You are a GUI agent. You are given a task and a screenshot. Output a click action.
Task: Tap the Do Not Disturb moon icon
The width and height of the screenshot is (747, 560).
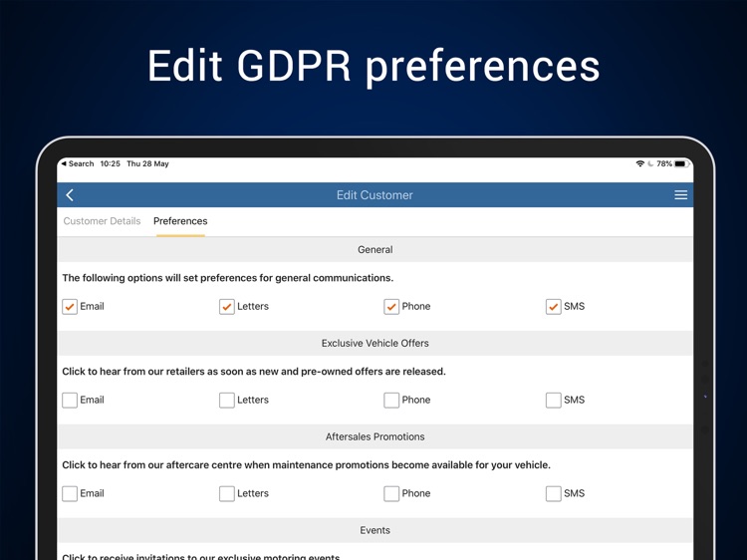[650, 163]
